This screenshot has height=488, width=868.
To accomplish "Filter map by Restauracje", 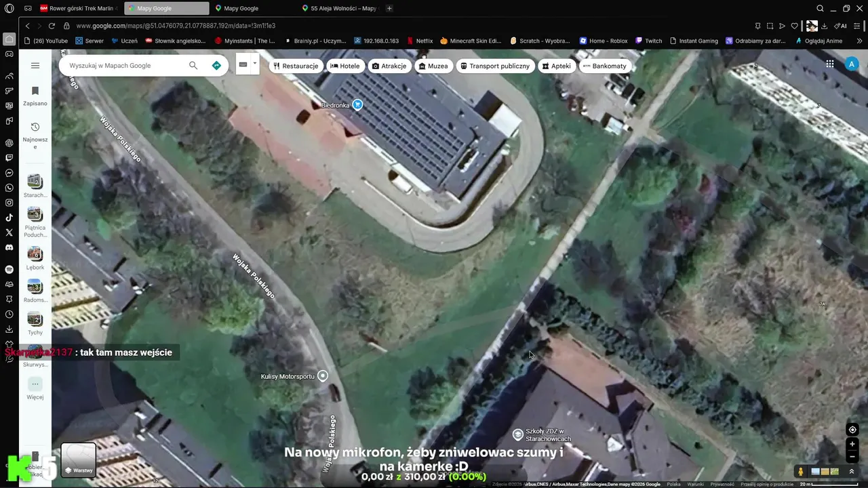I will click(296, 66).
